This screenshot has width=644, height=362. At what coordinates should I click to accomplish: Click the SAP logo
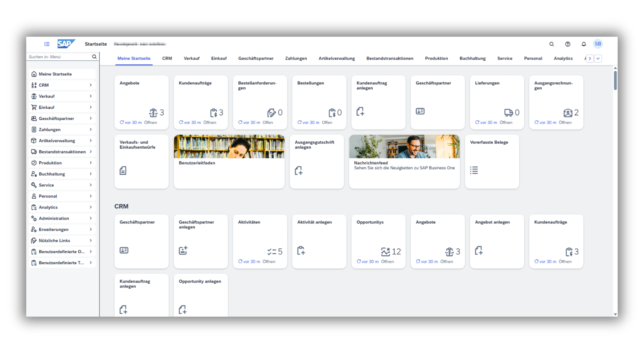66,44
